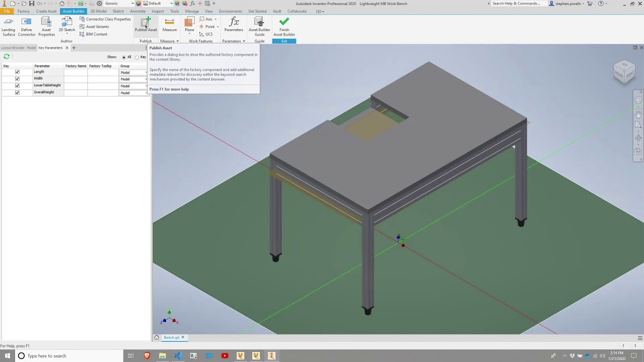
Task: Click the Save icon in quick access
Action: pyautogui.click(x=32, y=4)
